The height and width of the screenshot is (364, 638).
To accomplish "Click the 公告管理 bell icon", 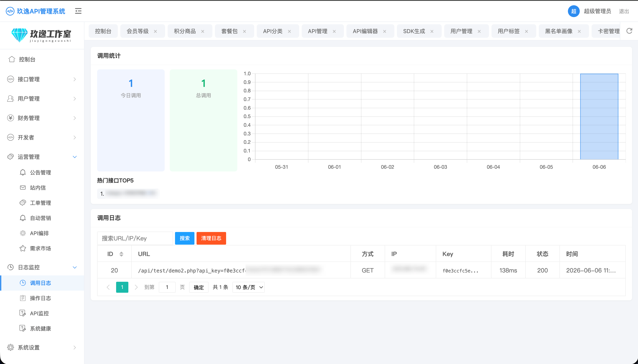I will click(23, 173).
